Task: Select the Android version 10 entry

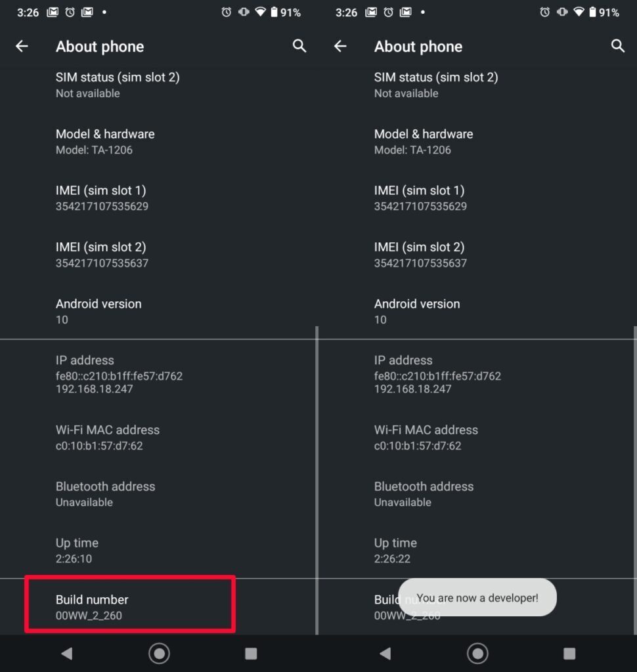Action: [99, 311]
